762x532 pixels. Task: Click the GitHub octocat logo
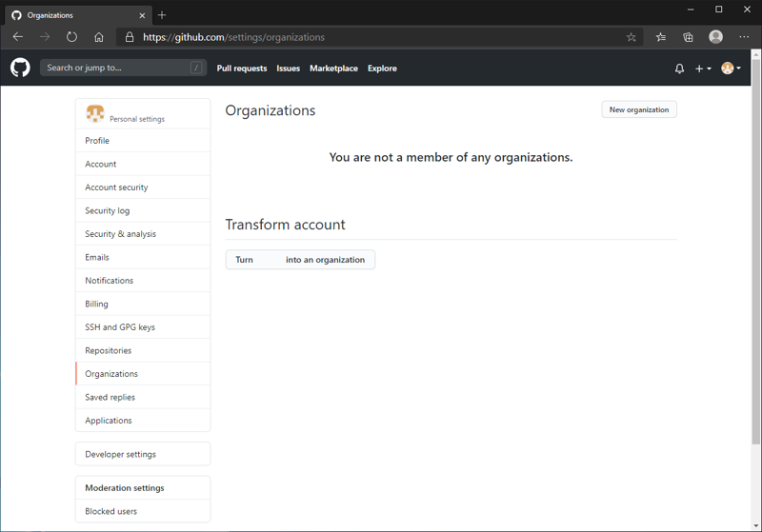20,68
